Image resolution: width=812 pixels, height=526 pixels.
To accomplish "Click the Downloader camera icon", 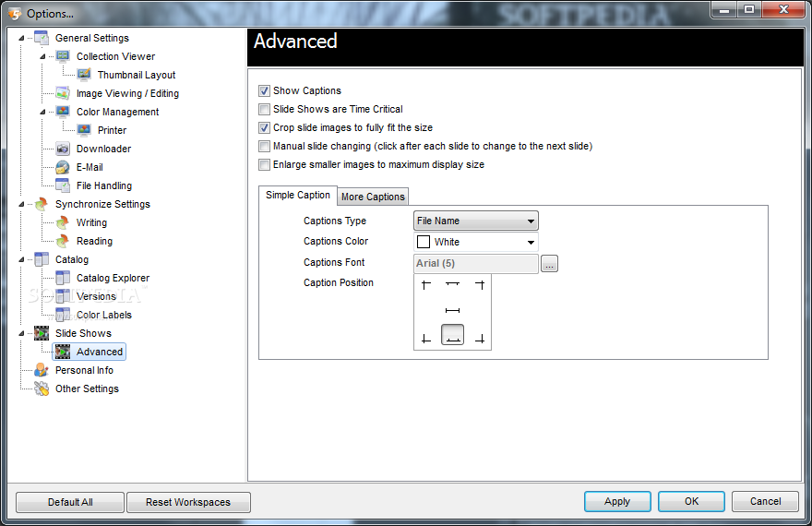I will (x=63, y=149).
